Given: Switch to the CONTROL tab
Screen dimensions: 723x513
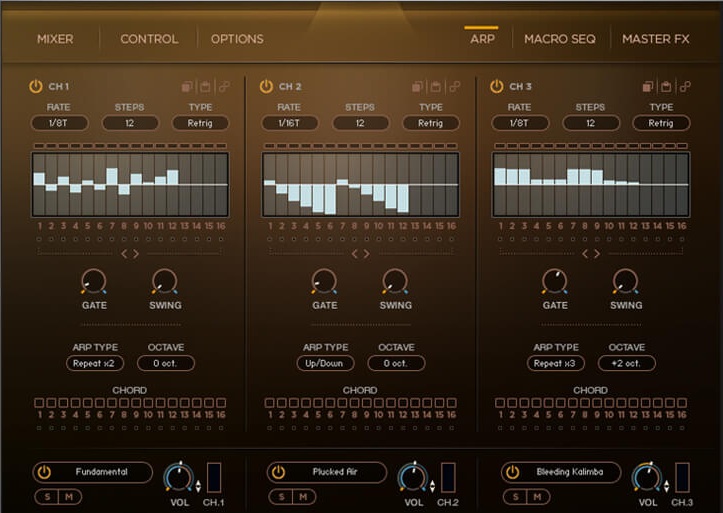Looking at the screenshot, I should coord(149,39).
